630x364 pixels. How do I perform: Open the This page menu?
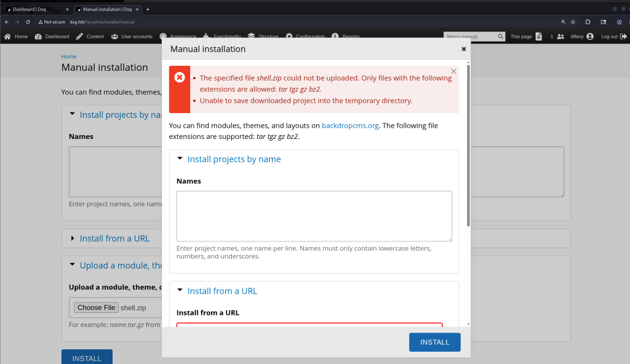click(525, 37)
